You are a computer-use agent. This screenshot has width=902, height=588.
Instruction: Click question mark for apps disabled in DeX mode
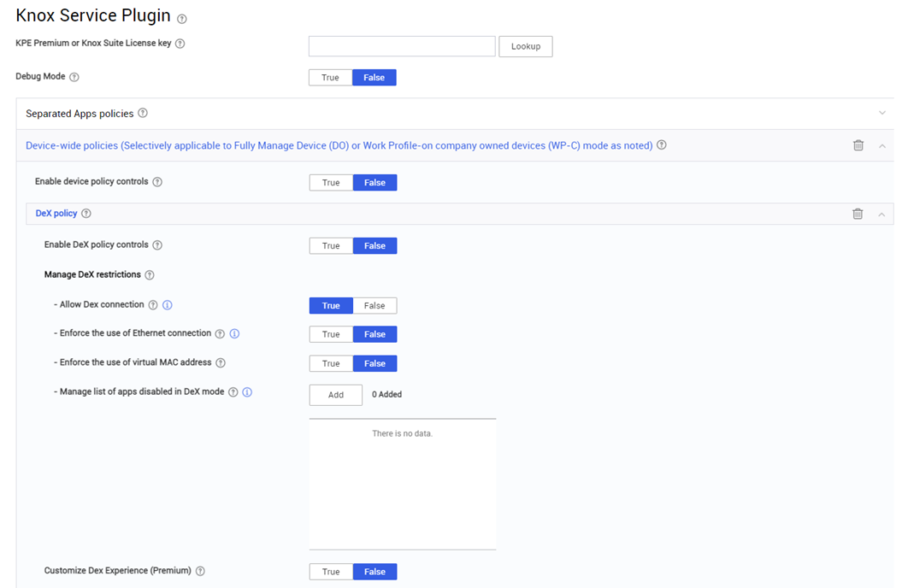click(x=233, y=392)
